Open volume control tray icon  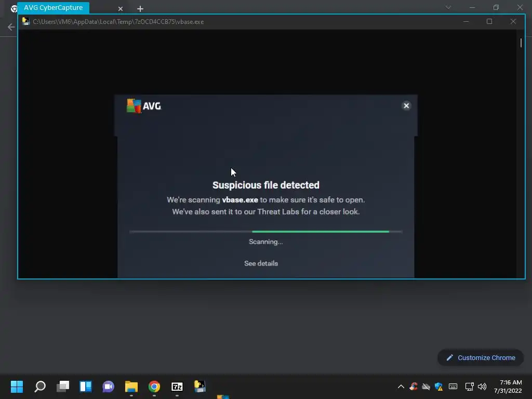click(482, 387)
